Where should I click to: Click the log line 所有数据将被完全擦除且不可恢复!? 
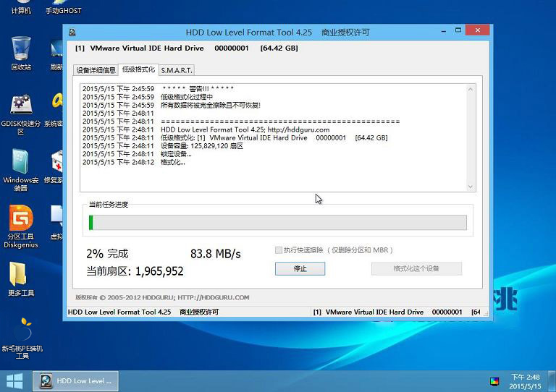tap(172, 105)
